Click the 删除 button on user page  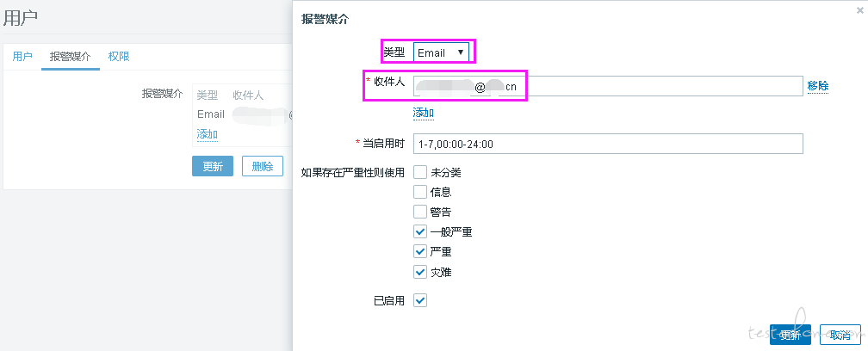tap(263, 166)
